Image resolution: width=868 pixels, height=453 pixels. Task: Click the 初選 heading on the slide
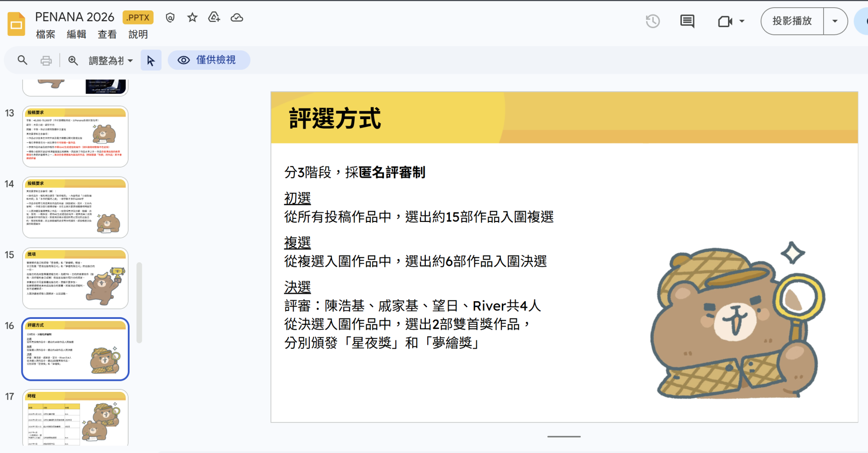pyautogui.click(x=298, y=198)
